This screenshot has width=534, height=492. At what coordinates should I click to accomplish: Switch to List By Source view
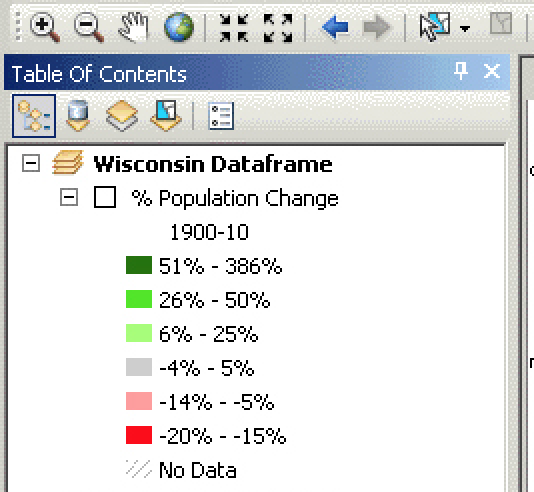click(78, 116)
